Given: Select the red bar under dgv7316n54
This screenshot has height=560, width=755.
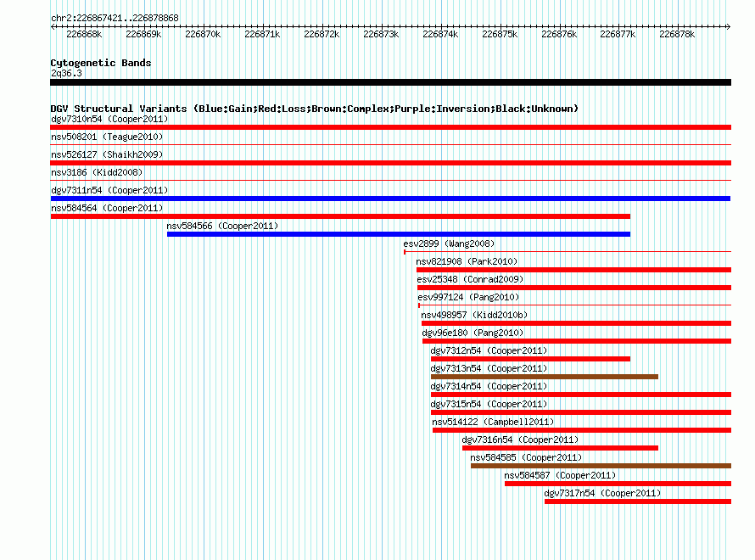Looking at the screenshot, I should pos(560,448).
